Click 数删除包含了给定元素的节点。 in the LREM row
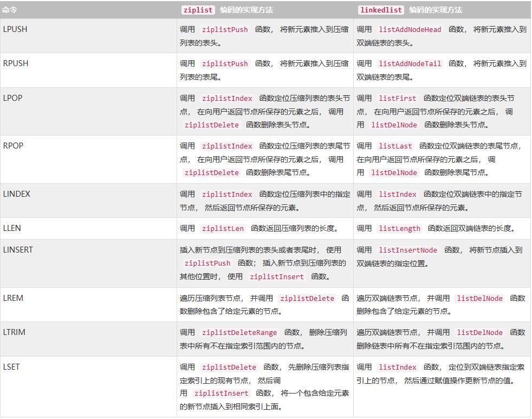 231,311
